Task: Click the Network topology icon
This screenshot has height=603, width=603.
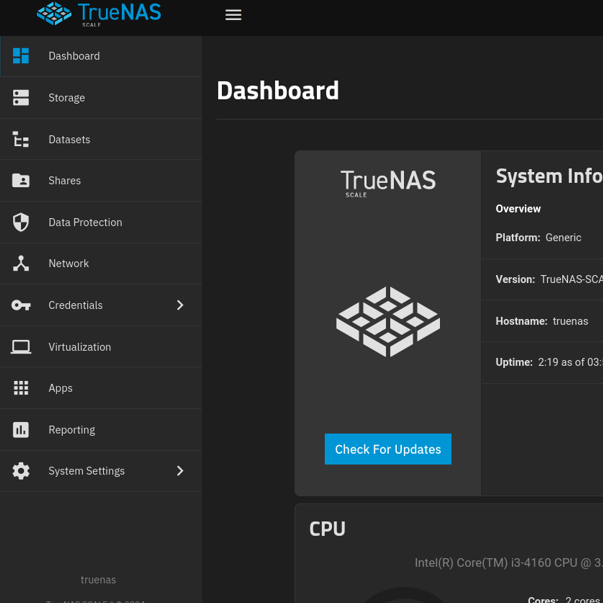Action: (21, 264)
